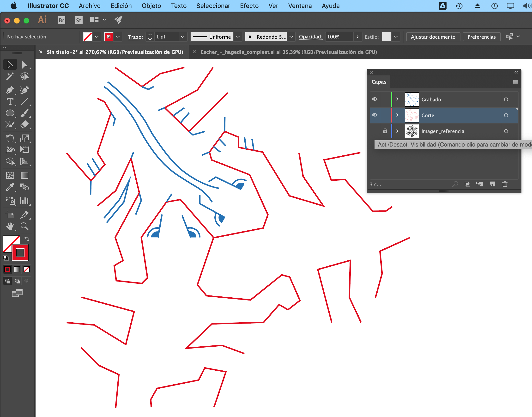The image size is (532, 417).
Task: Unlock the Imagen_referencia layer
Action: pyautogui.click(x=385, y=131)
